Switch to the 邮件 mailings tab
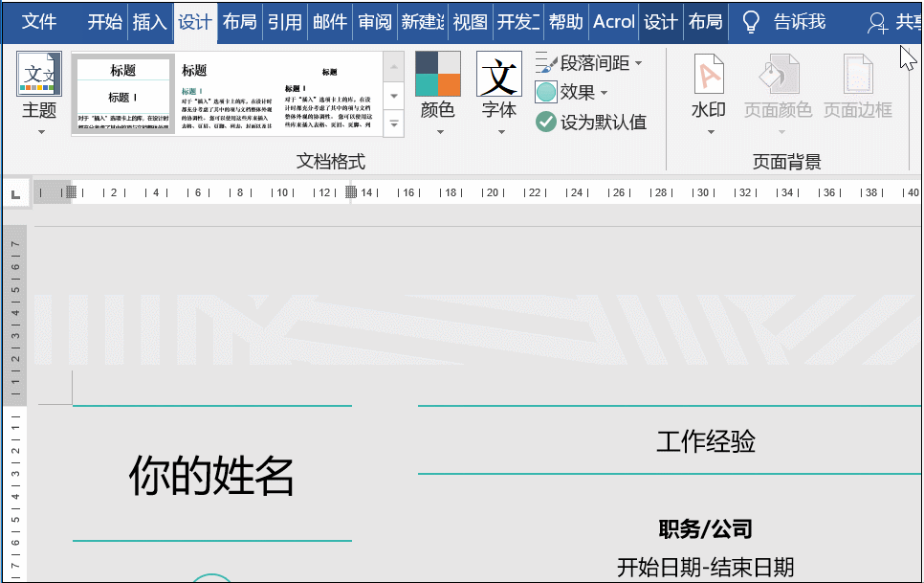924x583 pixels. click(329, 22)
